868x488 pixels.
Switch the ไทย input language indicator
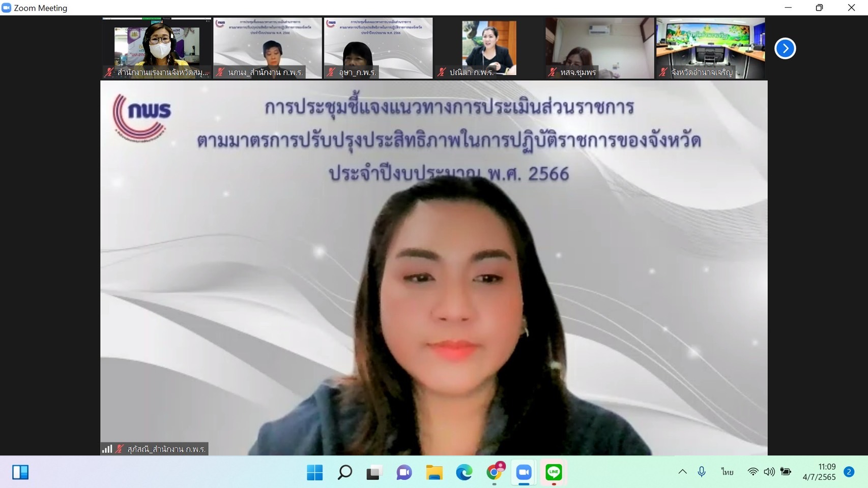pos(727,472)
